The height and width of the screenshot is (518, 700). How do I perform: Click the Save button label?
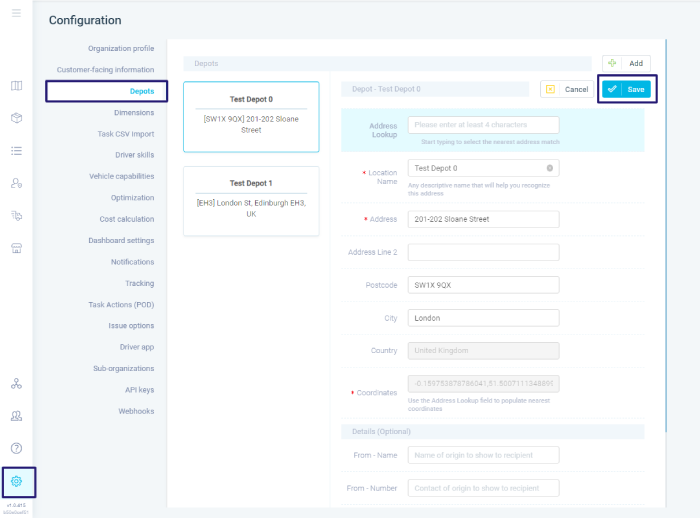point(636,89)
